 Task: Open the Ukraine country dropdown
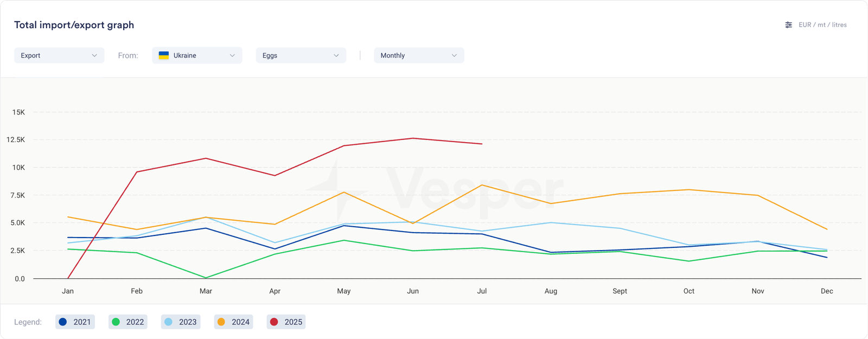pos(197,55)
